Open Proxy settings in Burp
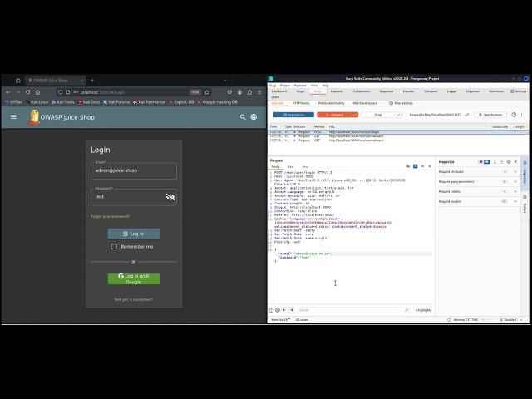This screenshot has height=399, width=532. click(x=401, y=103)
